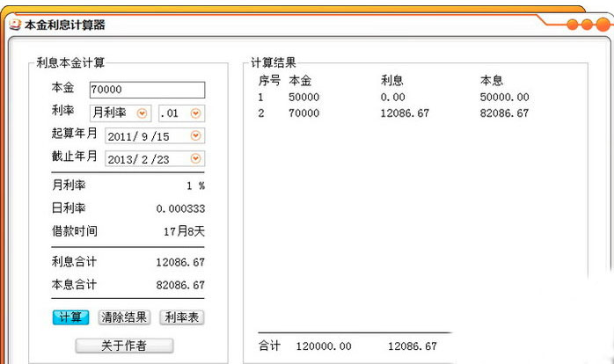Viewport: 614px width, 364px height.
Task: Click interest value 0.00 in row 1
Action: coord(392,97)
